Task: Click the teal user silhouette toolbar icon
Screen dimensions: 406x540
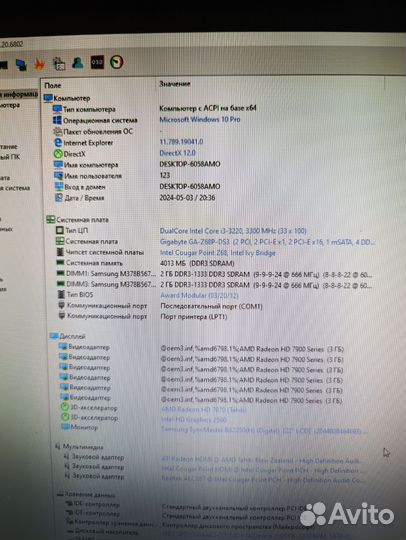Action: click(x=78, y=63)
